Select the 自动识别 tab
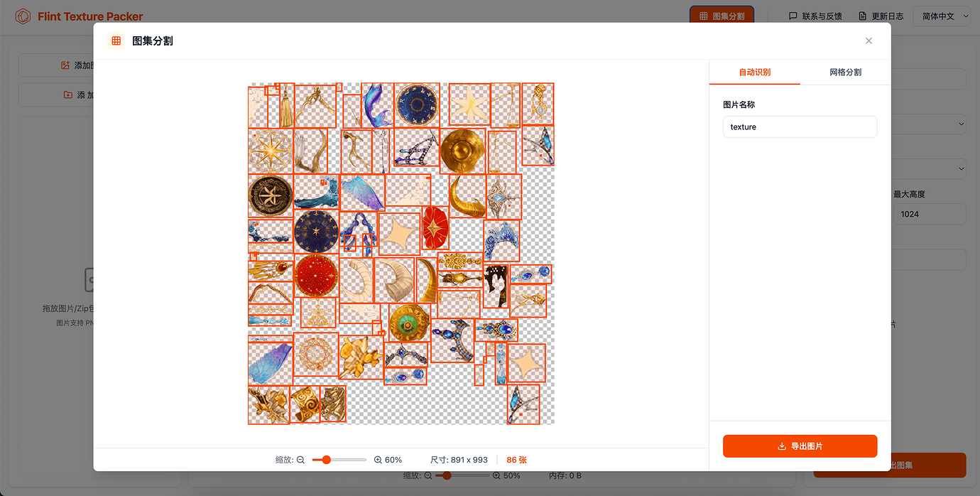 click(755, 72)
